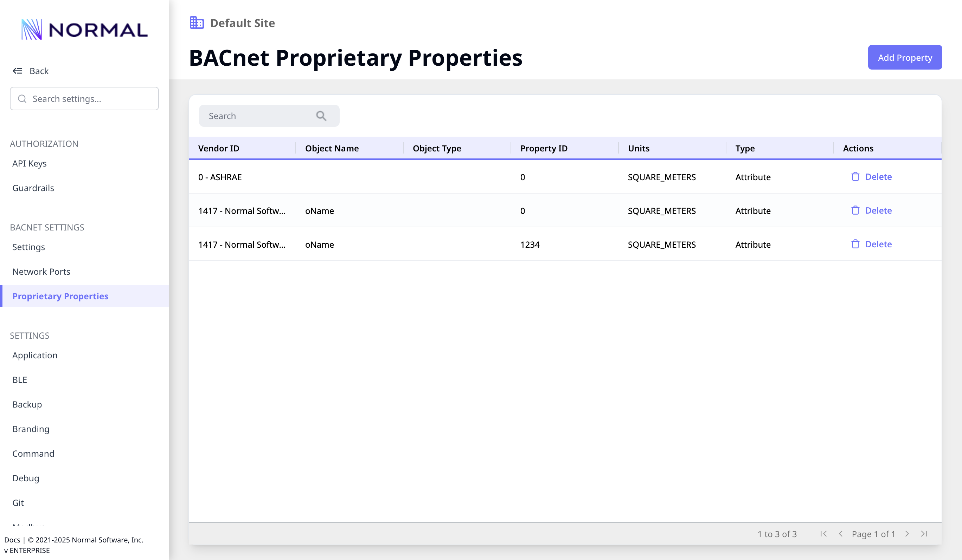
Task: Go to the previous page arrow
Action: coord(840,534)
